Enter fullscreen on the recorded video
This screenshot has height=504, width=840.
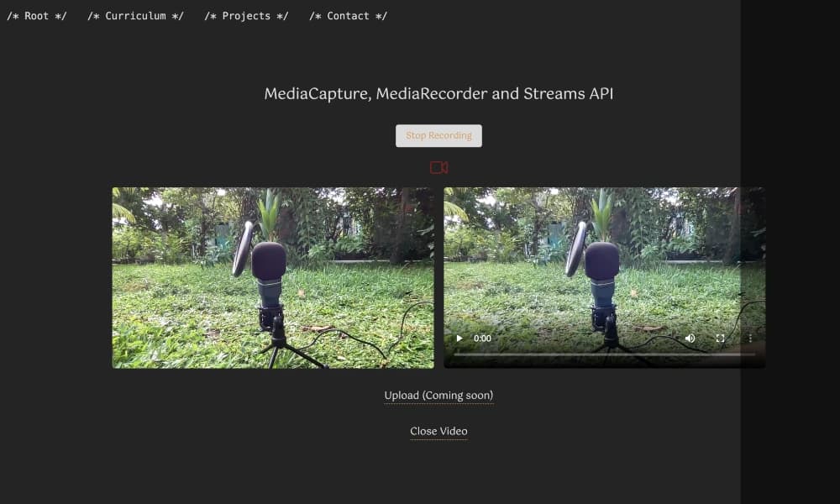pyautogui.click(x=720, y=338)
